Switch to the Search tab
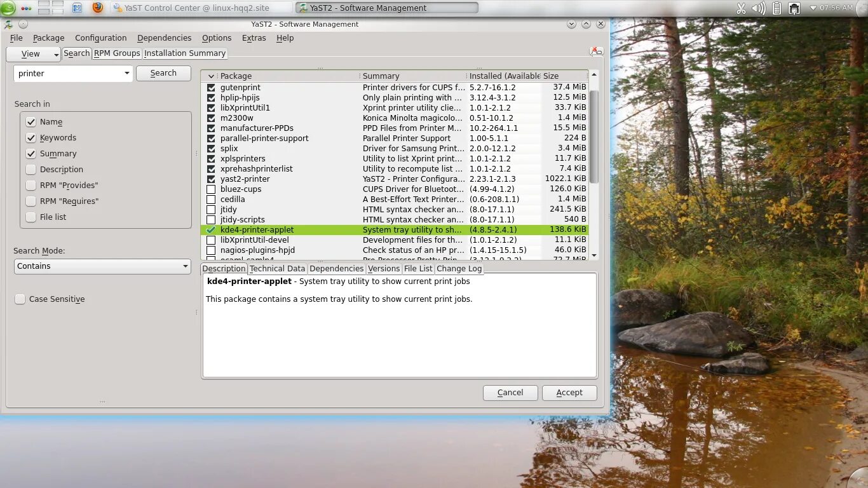This screenshot has height=488, width=868. (77, 53)
